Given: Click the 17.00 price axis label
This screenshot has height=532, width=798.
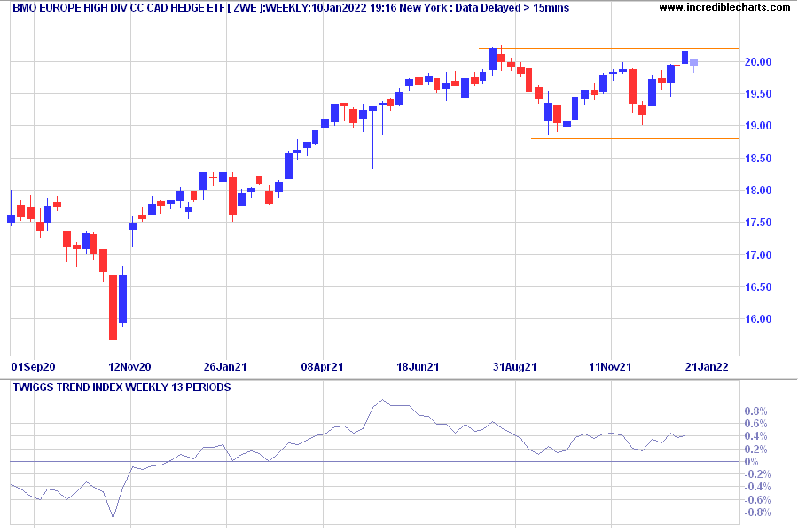Looking at the screenshot, I should [758, 255].
